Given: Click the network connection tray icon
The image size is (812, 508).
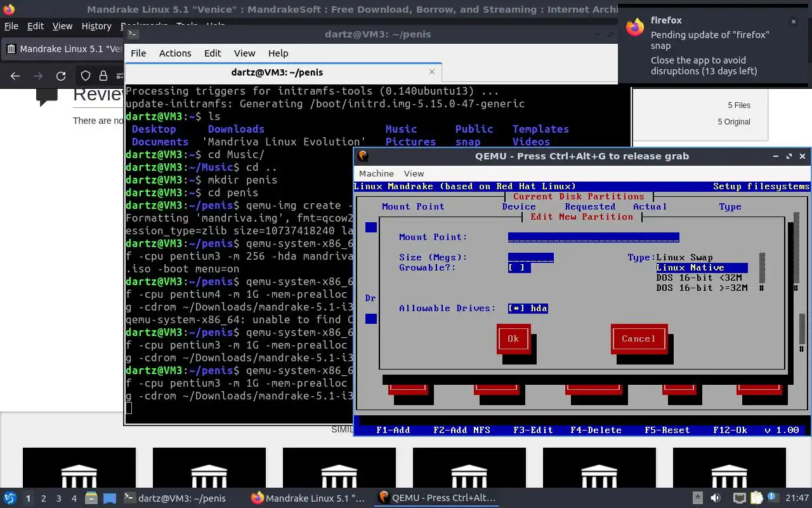Looking at the screenshot, I should (x=739, y=498).
